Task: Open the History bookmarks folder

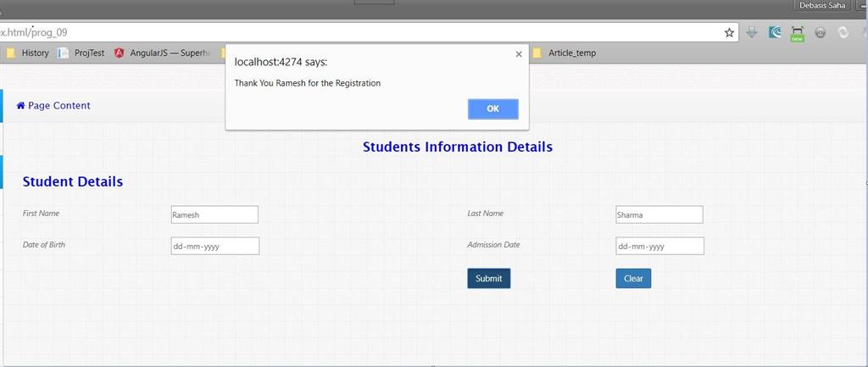Action: click(27, 53)
